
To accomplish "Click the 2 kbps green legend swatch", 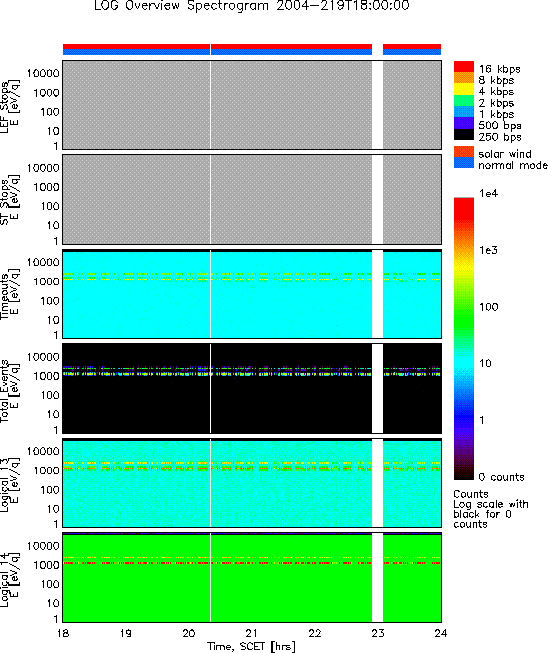I will (463, 101).
